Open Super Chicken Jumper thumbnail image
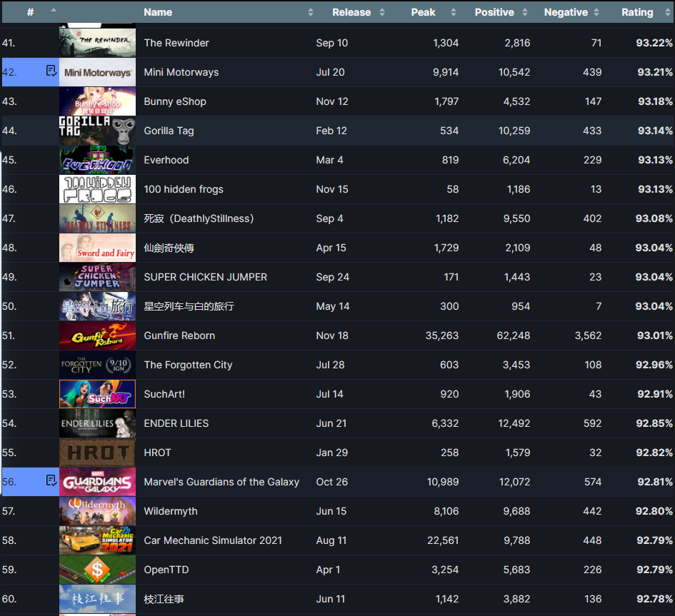 pyautogui.click(x=97, y=277)
